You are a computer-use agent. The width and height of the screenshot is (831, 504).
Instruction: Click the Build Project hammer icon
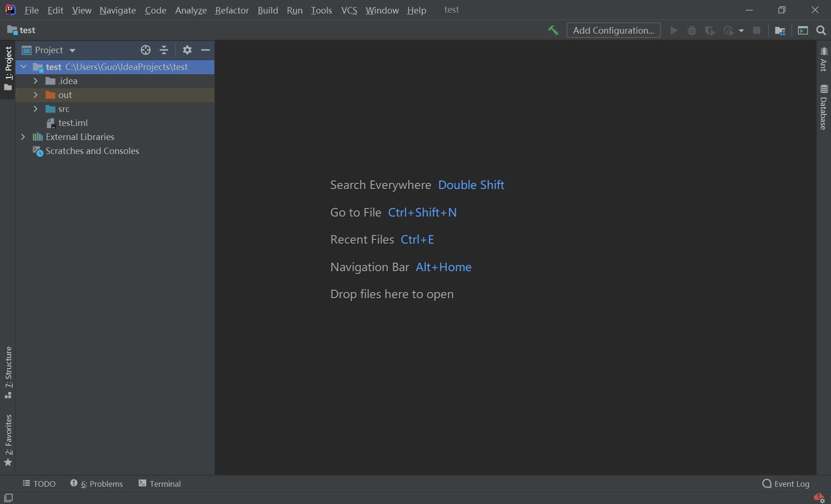[553, 30]
